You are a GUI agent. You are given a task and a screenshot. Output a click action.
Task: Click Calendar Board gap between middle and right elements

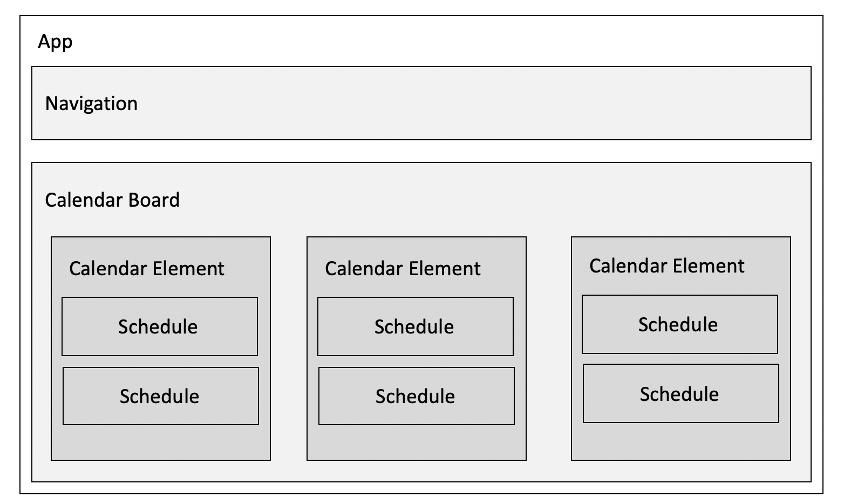point(549,349)
